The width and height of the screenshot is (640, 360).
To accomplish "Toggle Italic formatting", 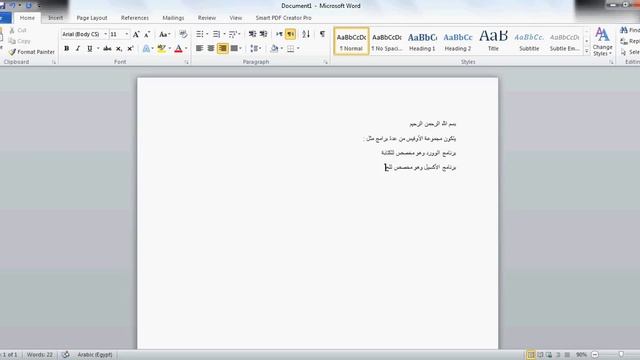I will [x=78, y=49].
